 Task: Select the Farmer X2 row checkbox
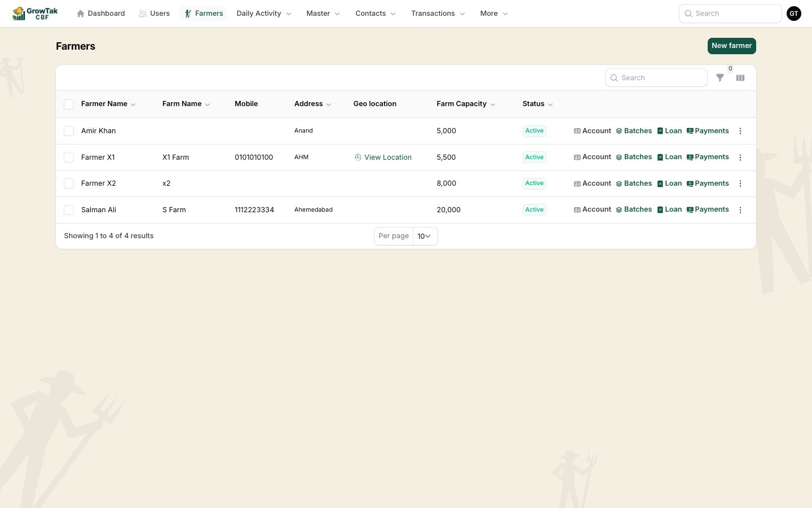pyautogui.click(x=69, y=183)
